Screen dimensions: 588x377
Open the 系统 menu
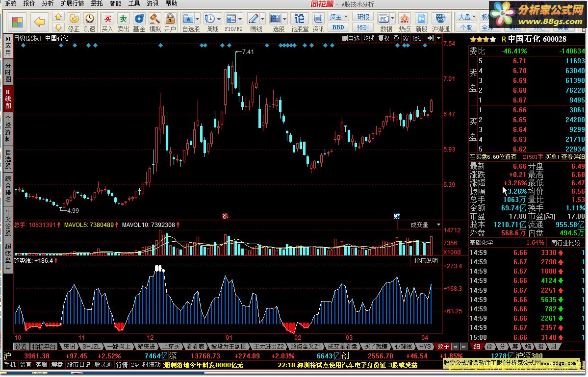click(x=11, y=3)
